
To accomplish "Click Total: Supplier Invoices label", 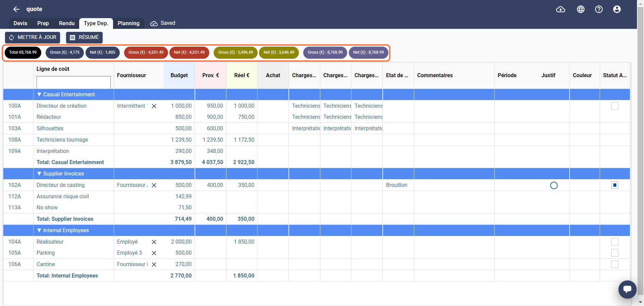I will click(x=65, y=219).
